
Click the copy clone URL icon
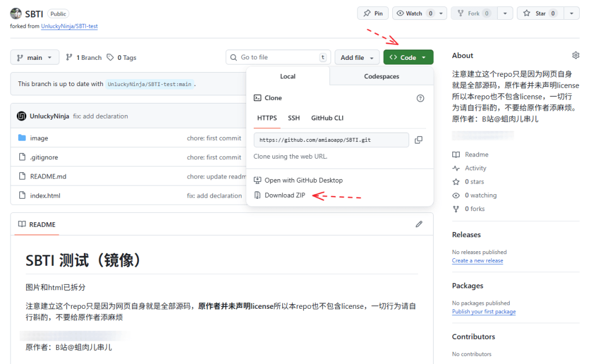click(x=418, y=140)
